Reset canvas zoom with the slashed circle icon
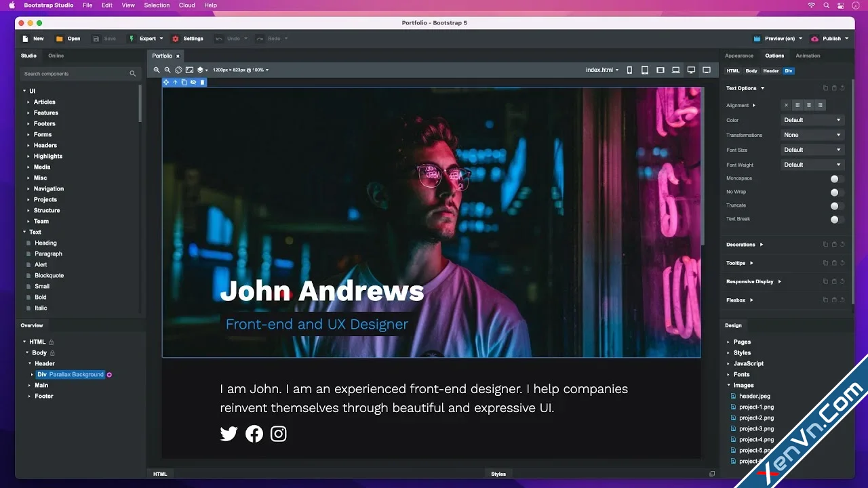This screenshot has width=868, height=488. click(178, 70)
